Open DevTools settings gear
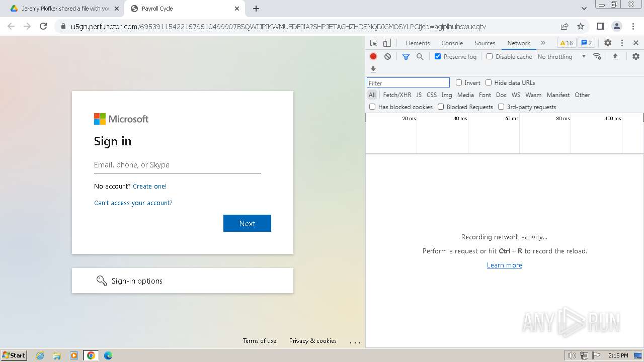 pyautogui.click(x=608, y=43)
